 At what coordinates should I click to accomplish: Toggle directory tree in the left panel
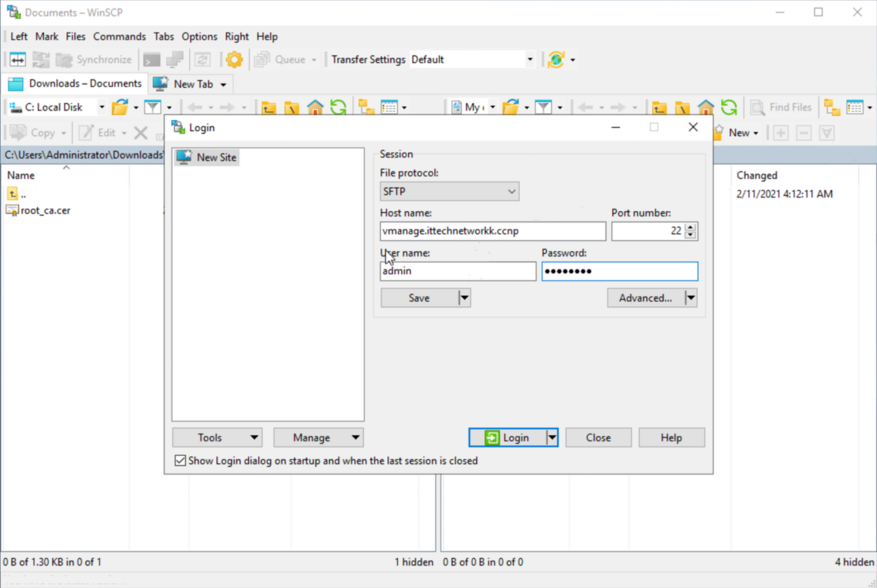[x=366, y=107]
